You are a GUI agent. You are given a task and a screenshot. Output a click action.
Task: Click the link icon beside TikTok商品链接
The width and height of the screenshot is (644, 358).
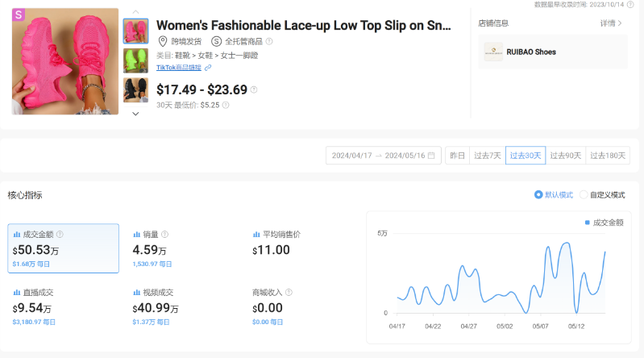click(208, 68)
